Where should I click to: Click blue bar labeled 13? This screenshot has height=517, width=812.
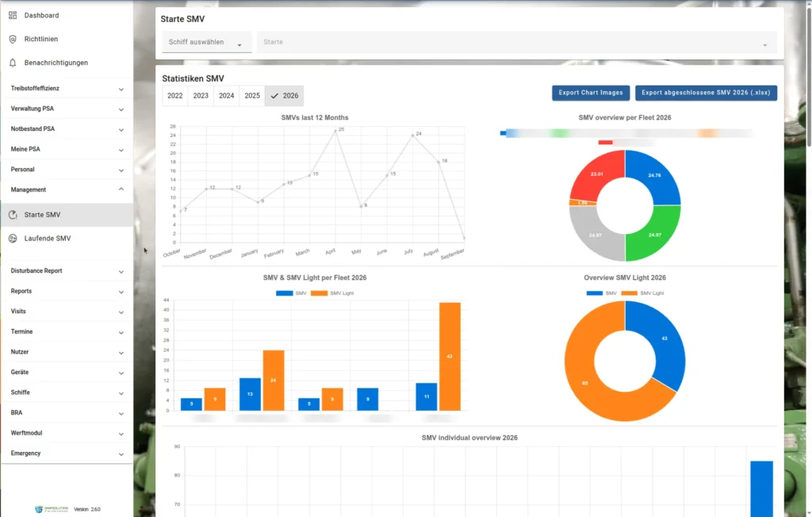tap(250, 394)
